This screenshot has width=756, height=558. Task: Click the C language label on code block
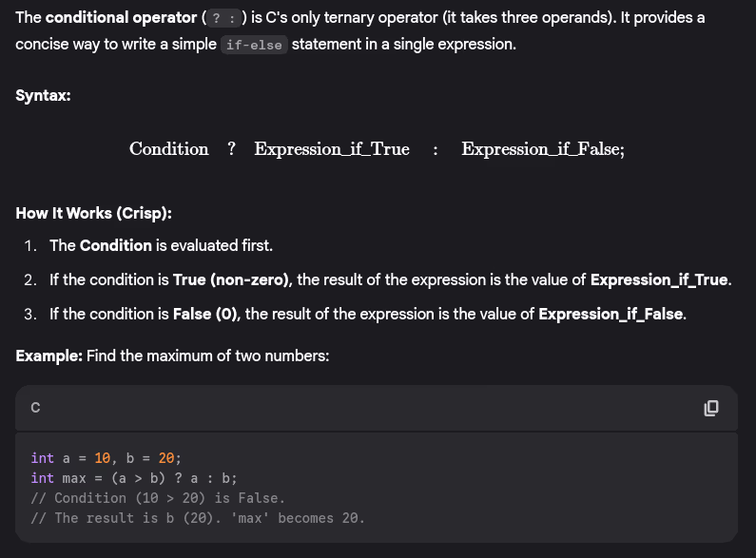coord(35,408)
